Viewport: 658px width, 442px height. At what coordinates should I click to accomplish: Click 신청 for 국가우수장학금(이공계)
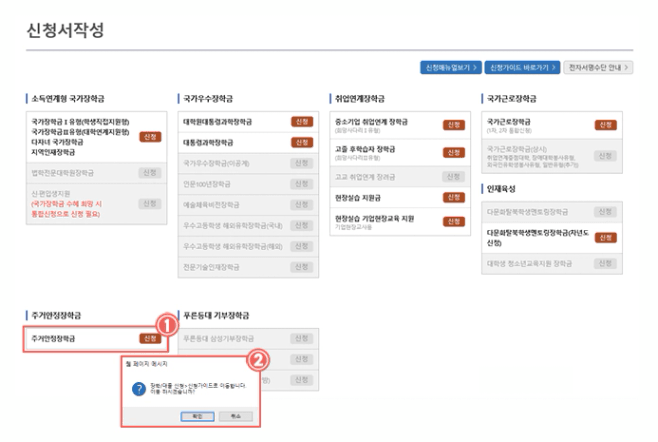pos(302,163)
